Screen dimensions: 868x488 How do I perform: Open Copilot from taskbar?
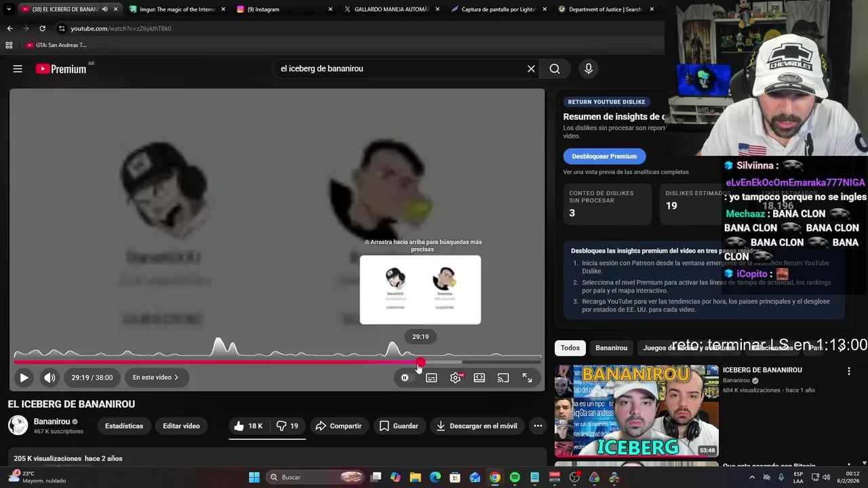[395, 477]
